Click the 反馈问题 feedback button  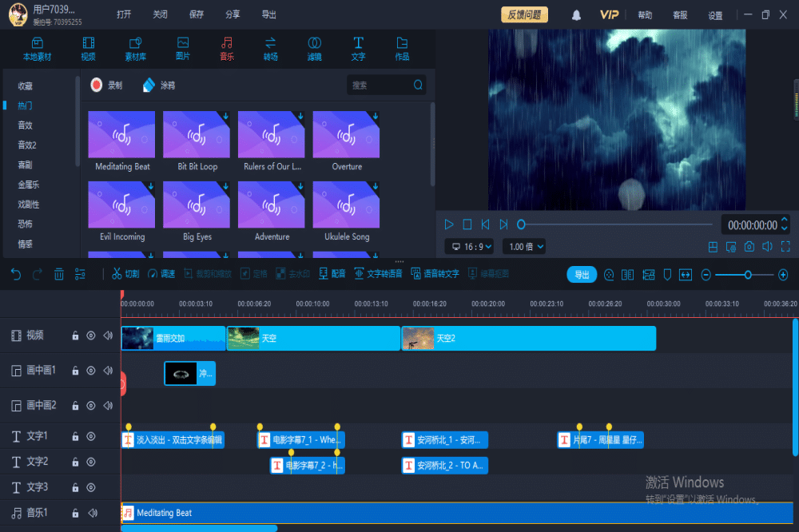click(525, 15)
